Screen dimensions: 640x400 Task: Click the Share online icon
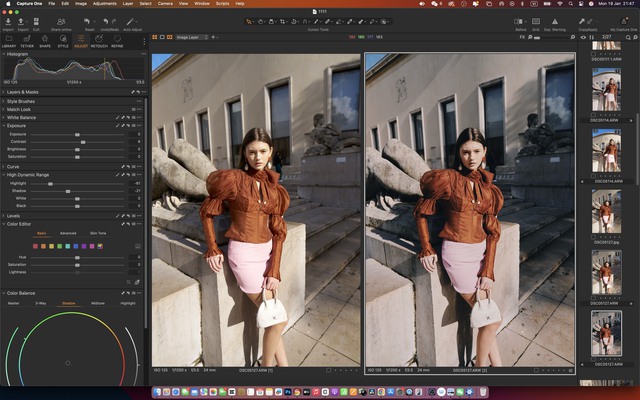point(61,20)
